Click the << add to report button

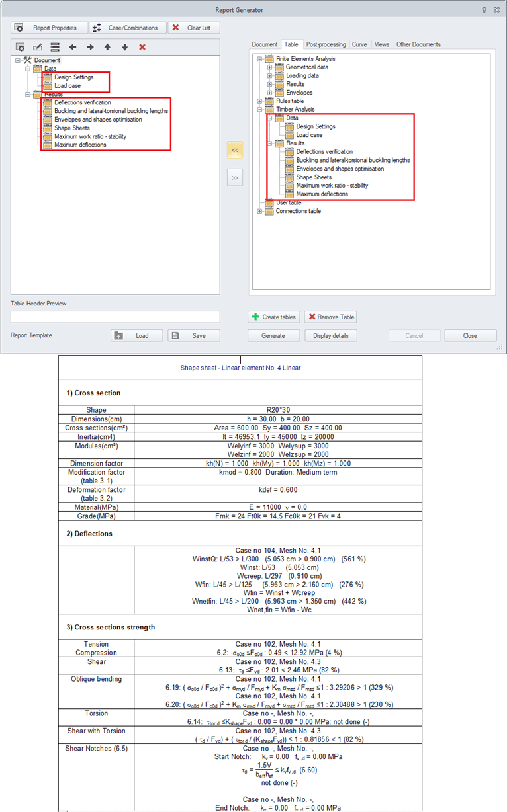point(235,150)
